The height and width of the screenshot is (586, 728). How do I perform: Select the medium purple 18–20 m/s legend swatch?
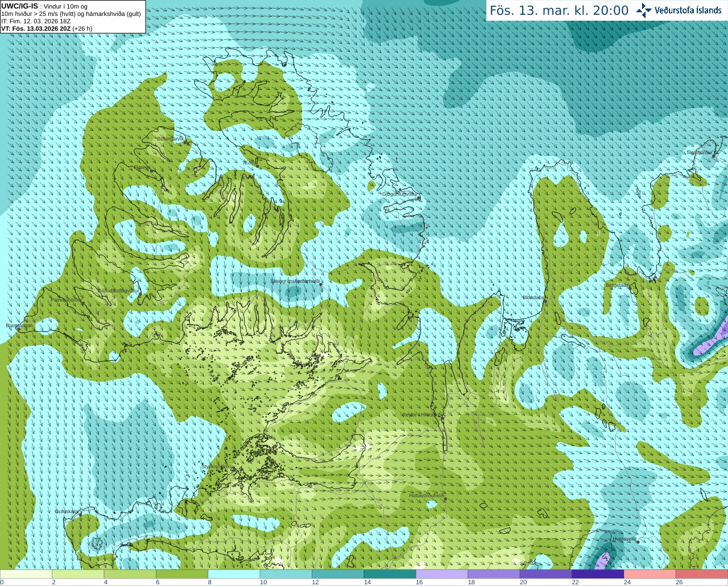[494, 574]
